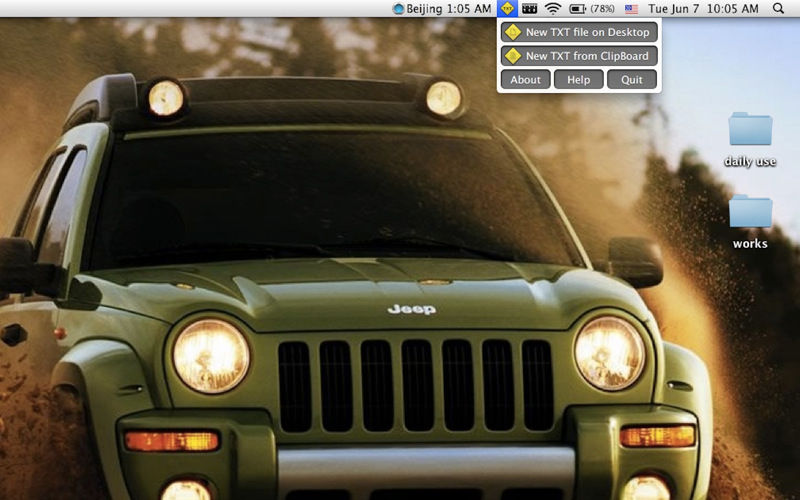
Task: Click the yellow TXT menu bar icon
Action: [508, 9]
